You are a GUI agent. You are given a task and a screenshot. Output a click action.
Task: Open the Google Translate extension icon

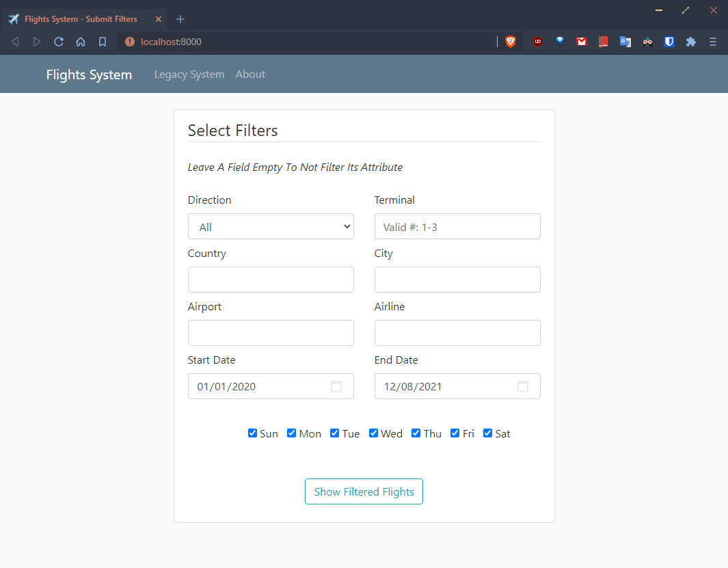pos(625,42)
